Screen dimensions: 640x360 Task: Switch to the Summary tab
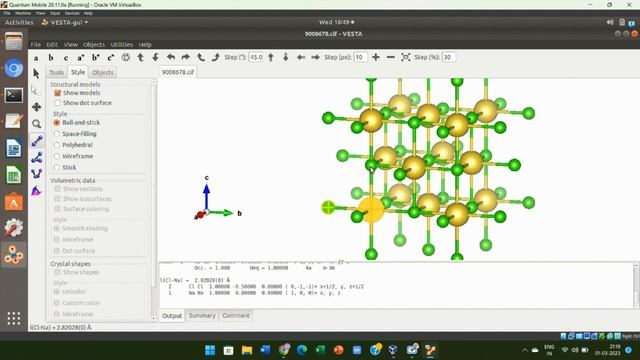pyautogui.click(x=202, y=316)
